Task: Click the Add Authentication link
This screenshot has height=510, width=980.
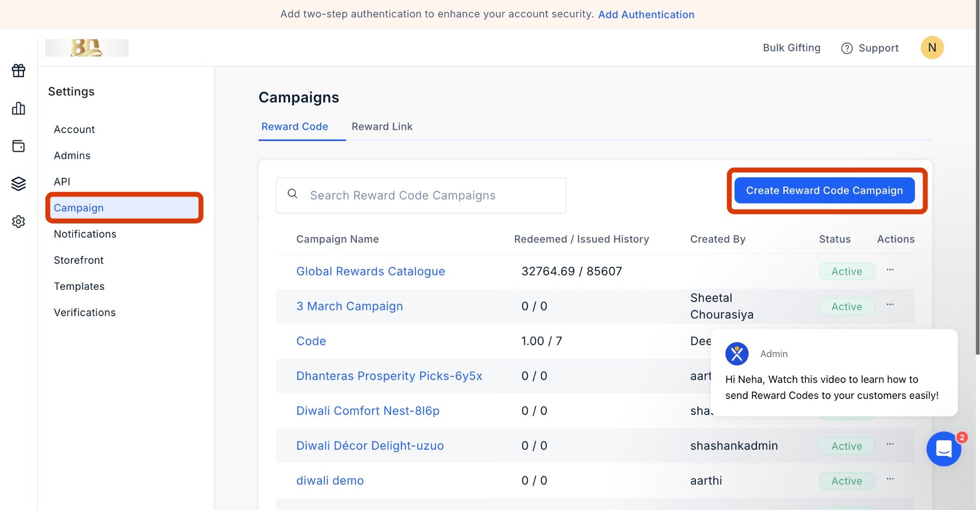Action: click(646, 15)
